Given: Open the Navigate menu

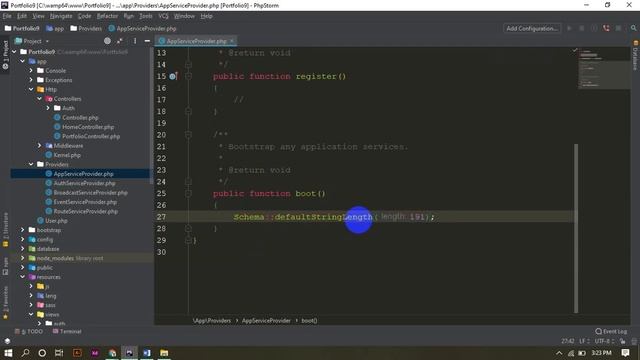Looking at the screenshot, I should 61,16.
